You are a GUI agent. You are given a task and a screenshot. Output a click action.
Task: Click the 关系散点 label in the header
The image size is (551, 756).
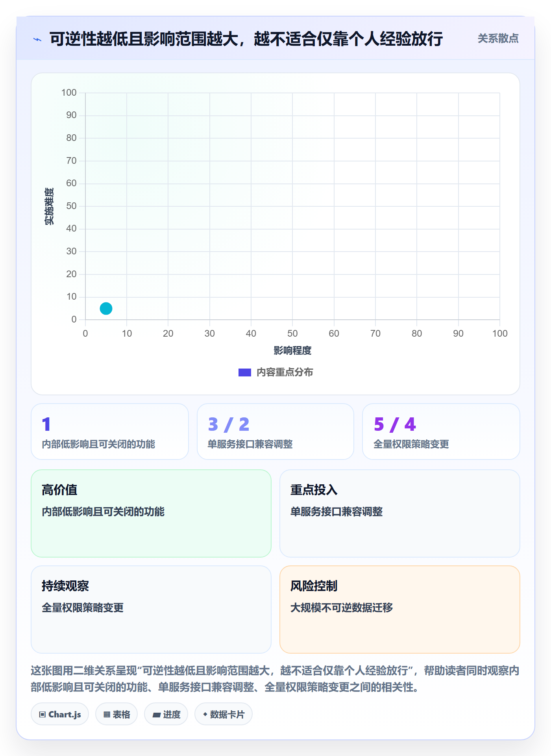[498, 39]
